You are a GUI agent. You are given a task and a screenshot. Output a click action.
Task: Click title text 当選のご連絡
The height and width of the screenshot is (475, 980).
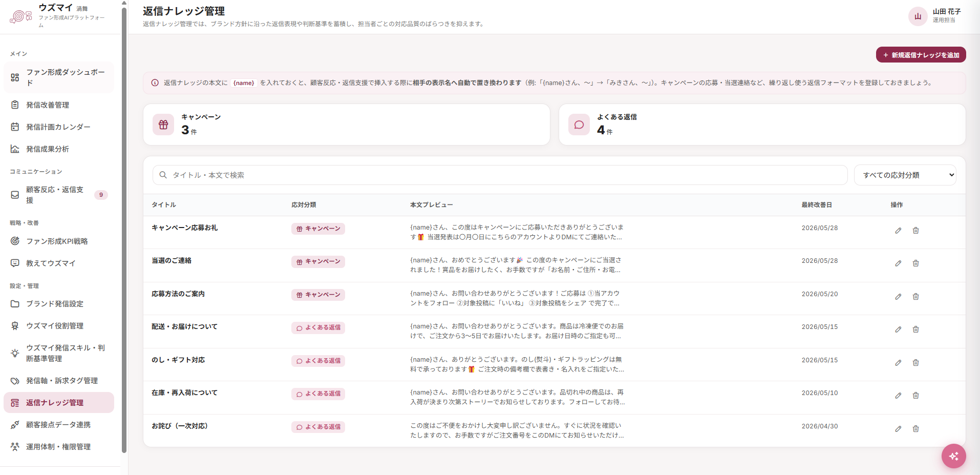tap(172, 260)
